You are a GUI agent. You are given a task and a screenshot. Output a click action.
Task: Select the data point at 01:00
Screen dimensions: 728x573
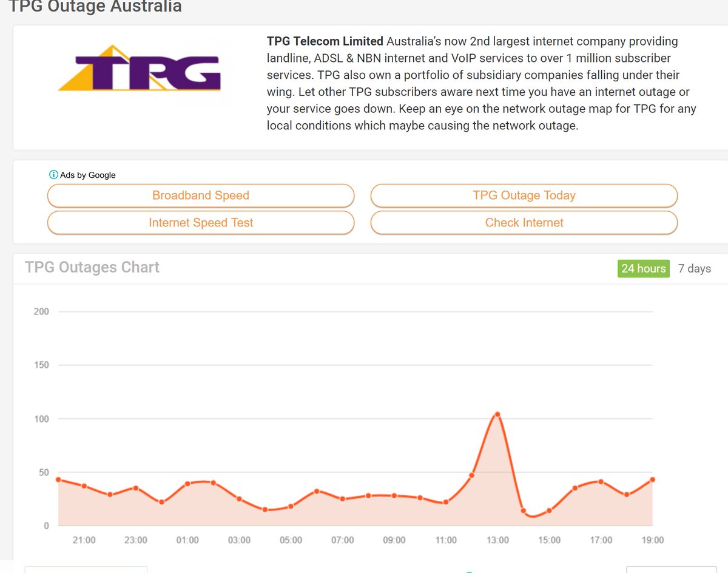pyautogui.click(x=187, y=484)
